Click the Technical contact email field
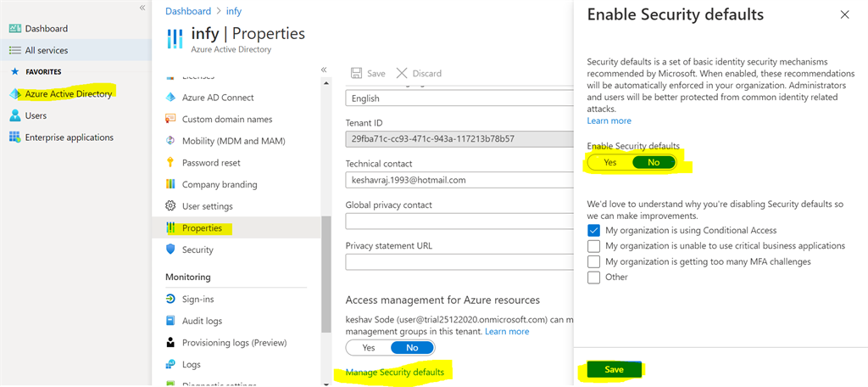Screen dimensions: 868x387 (x=459, y=180)
